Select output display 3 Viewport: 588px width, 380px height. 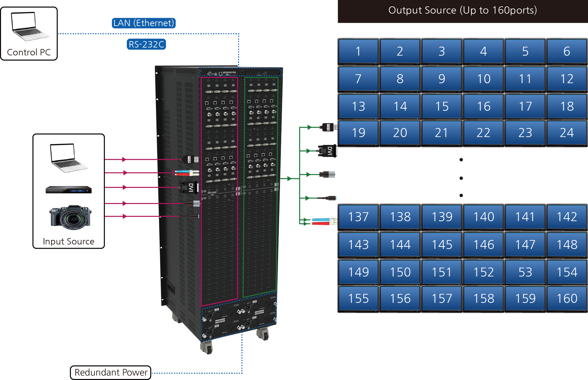(x=442, y=51)
